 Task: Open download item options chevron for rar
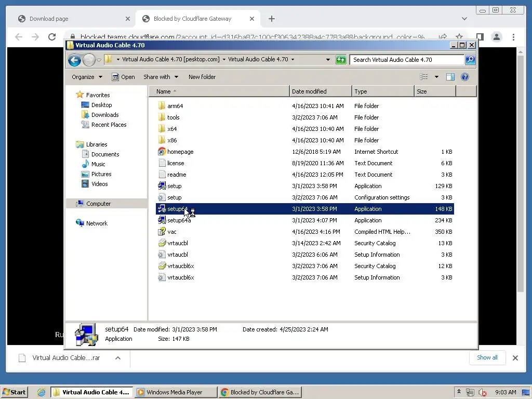tap(118, 358)
